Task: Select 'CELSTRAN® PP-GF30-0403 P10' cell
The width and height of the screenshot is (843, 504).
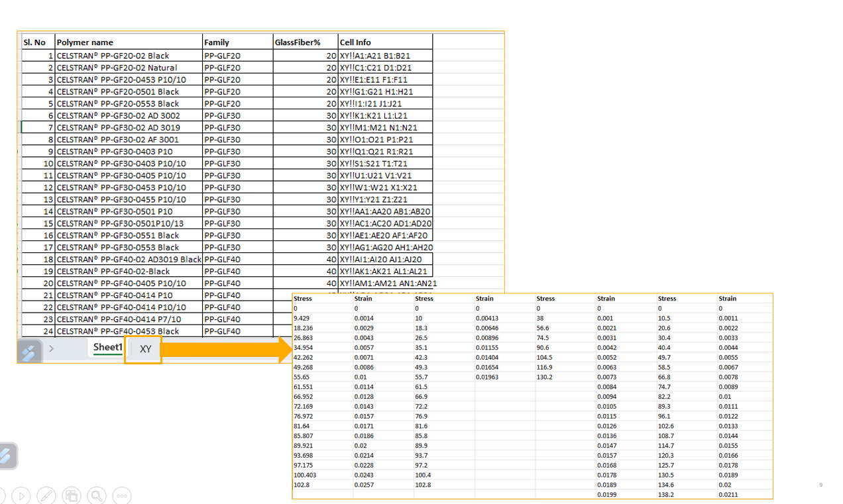Action: tap(129, 152)
